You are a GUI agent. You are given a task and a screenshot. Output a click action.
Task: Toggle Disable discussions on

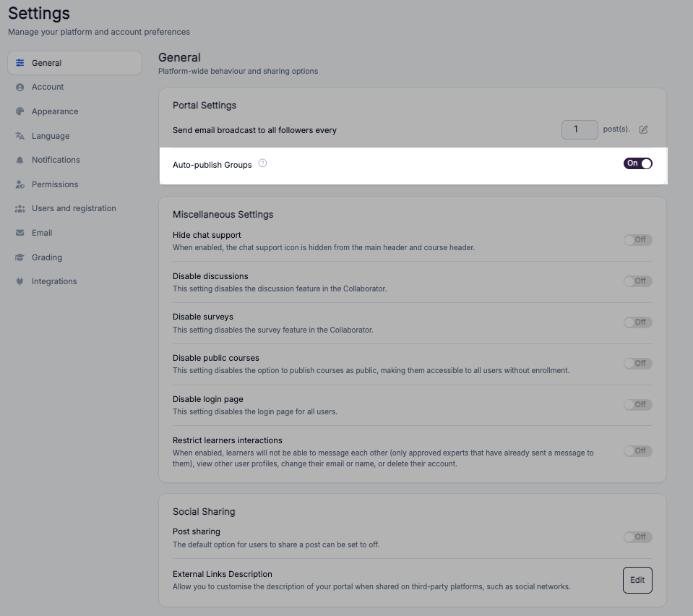638,281
